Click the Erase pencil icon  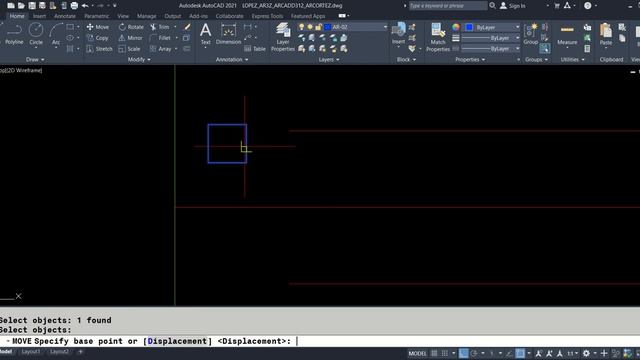[x=187, y=27]
